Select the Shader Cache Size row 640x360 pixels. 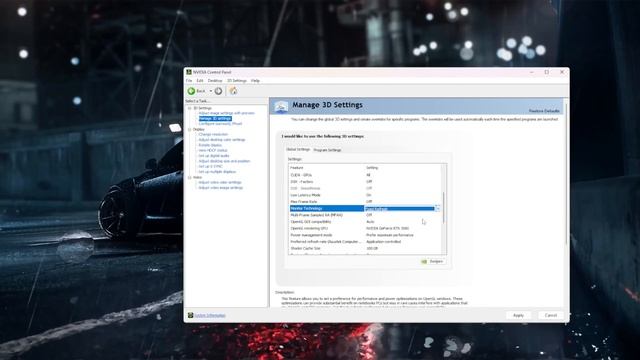(365, 248)
